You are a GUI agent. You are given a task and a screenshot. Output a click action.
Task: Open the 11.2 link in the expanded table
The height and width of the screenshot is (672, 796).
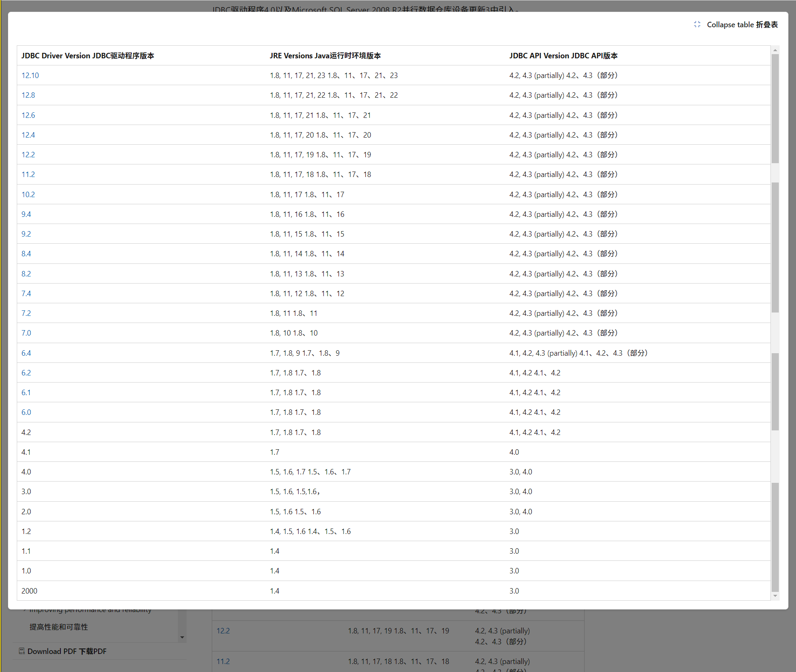click(28, 175)
